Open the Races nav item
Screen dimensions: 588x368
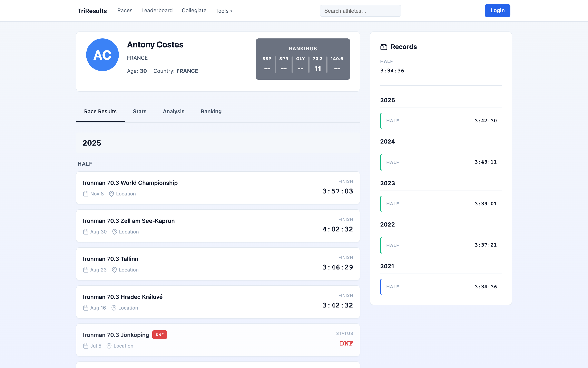pos(125,10)
